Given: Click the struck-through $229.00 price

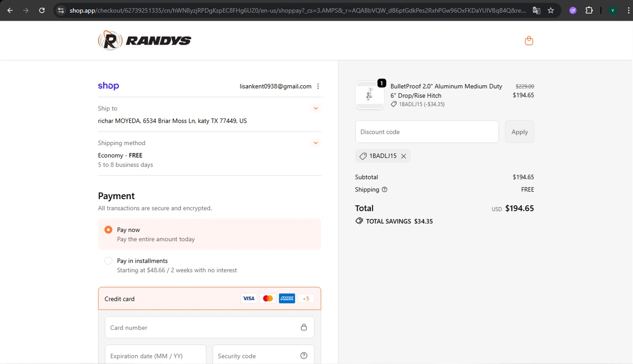Looking at the screenshot, I should [x=525, y=86].
